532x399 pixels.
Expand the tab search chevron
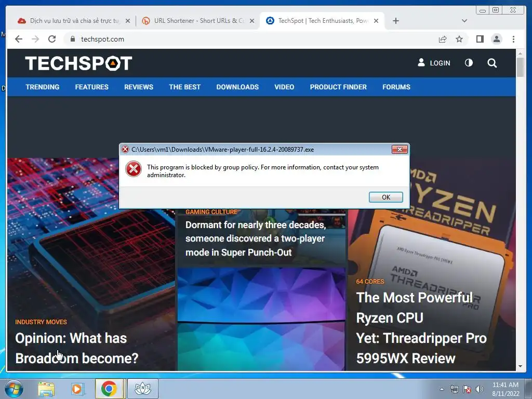[x=464, y=21]
